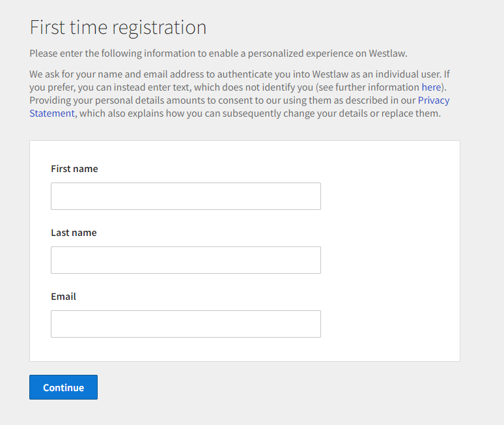Click the "Email" field label
The image size is (504, 425).
(63, 297)
